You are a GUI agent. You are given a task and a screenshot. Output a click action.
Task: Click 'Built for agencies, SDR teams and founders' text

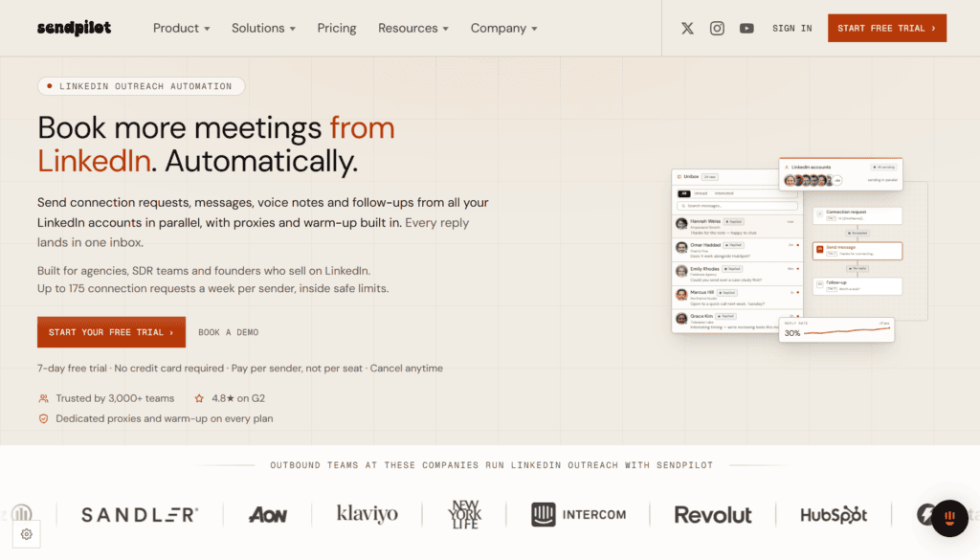[x=204, y=271]
